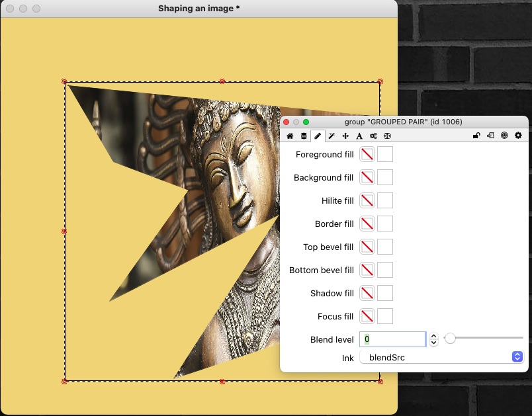The image size is (532, 416).
Task: Click the Blend level stepper arrows
Action: coord(433,339)
